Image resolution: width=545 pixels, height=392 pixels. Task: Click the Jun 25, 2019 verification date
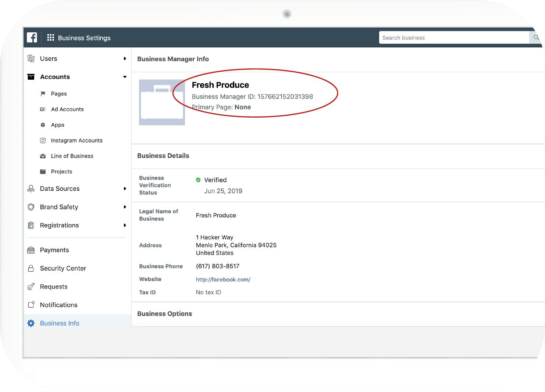(x=223, y=191)
